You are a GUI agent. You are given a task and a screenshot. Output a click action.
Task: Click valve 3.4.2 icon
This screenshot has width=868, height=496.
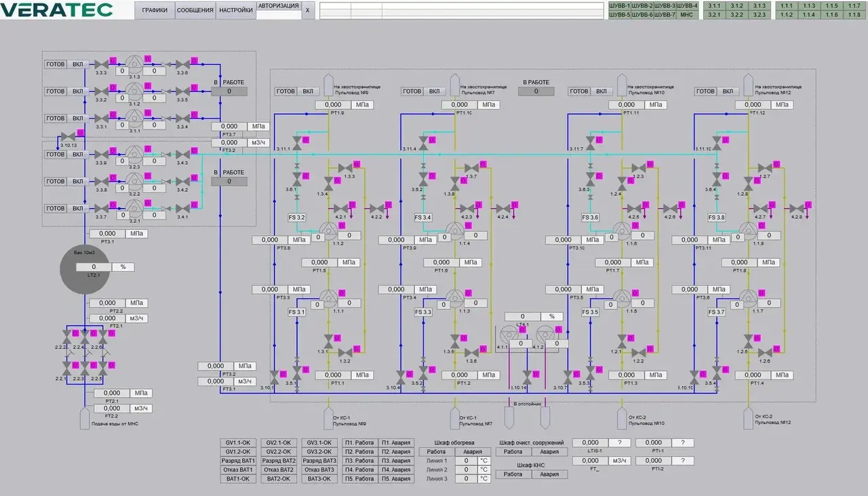[182, 182]
